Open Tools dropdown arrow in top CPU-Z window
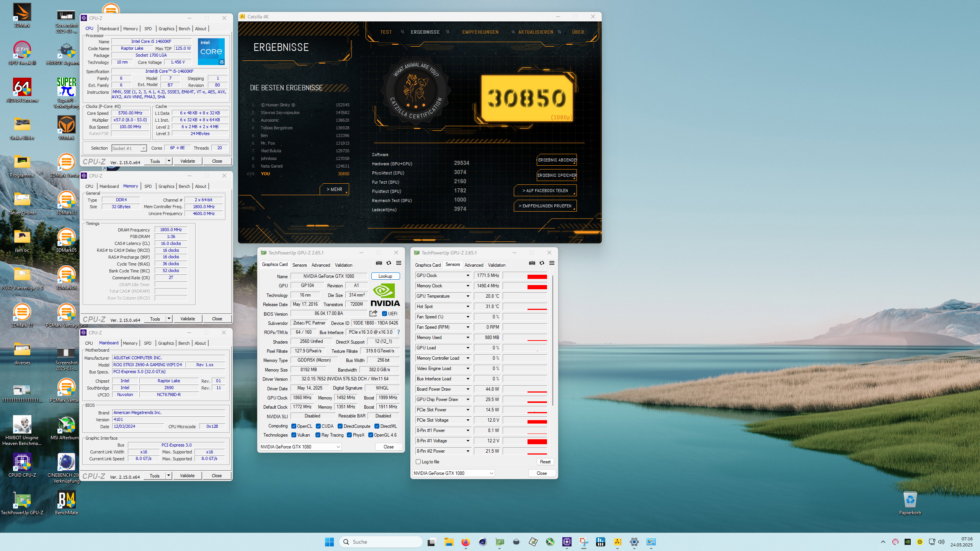Viewport: 980px width, 551px height. [x=169, y=161]
